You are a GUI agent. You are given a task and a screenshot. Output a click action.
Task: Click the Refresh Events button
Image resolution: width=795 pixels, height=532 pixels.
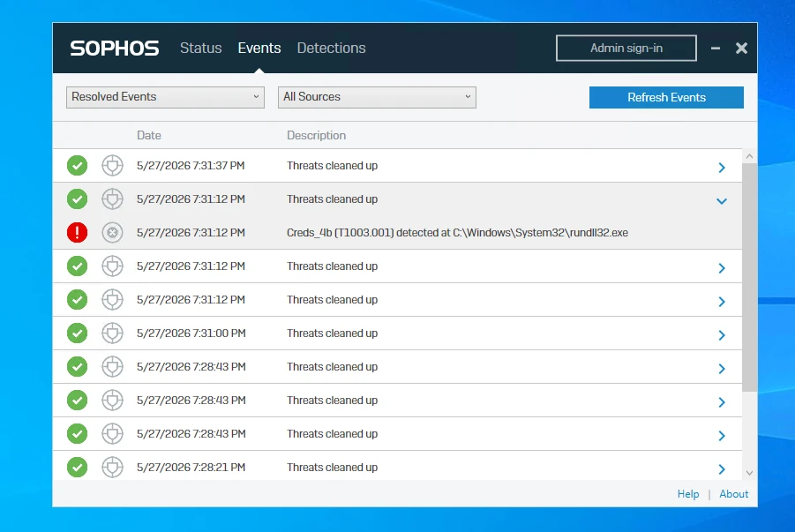pyautogui.click(x=666, y=97)
